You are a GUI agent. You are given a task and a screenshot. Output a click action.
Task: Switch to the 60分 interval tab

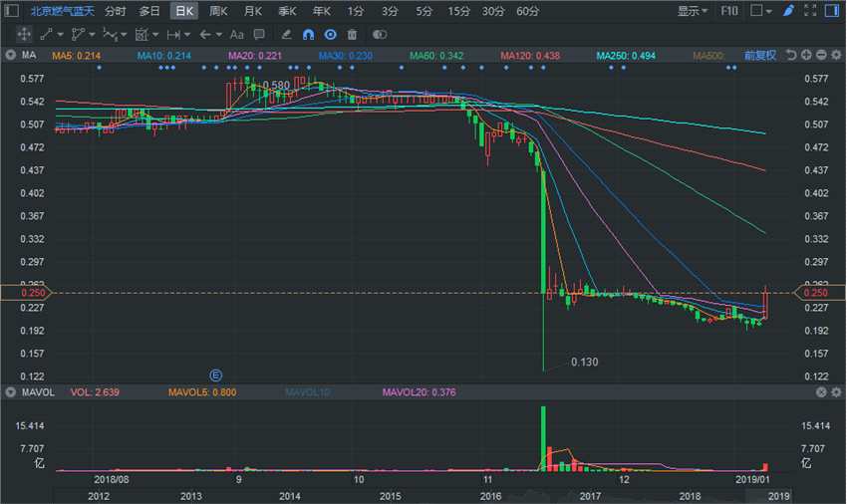527,11
